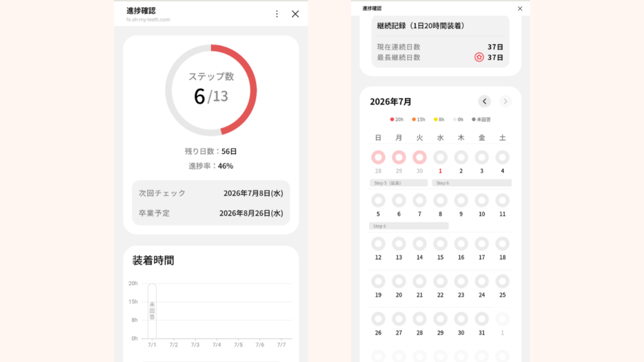Select the July 12 circle
Viewport: 644px width, 362px height.
point(378,244)
